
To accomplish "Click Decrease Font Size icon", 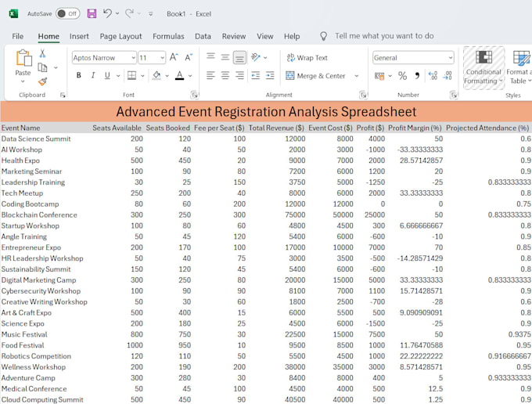I will tap(189, 57).
